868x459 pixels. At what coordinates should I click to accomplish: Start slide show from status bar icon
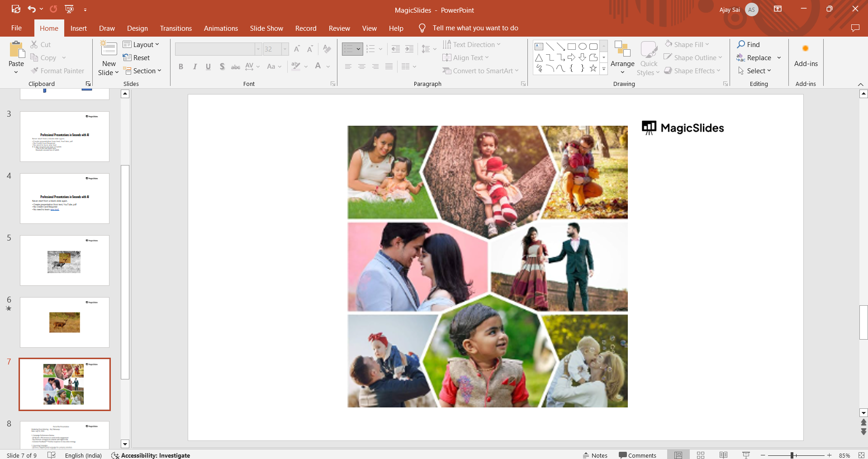pos(746,455)
